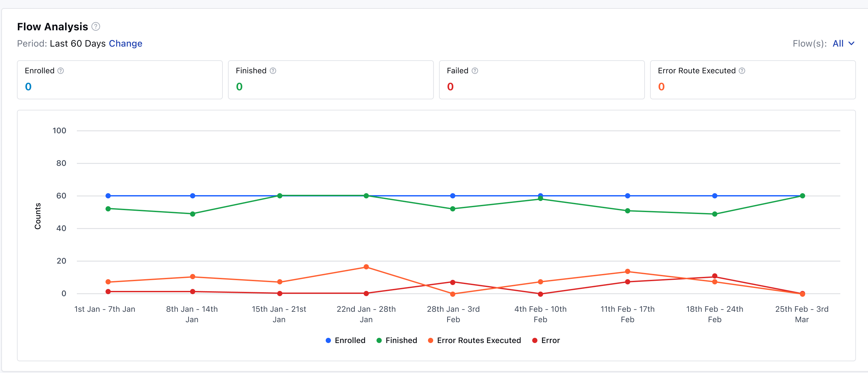Click Enrolled data point for 1st Jan week
Image resolution: width=868 pixels, height=373 pixels.
click(108, 196)
